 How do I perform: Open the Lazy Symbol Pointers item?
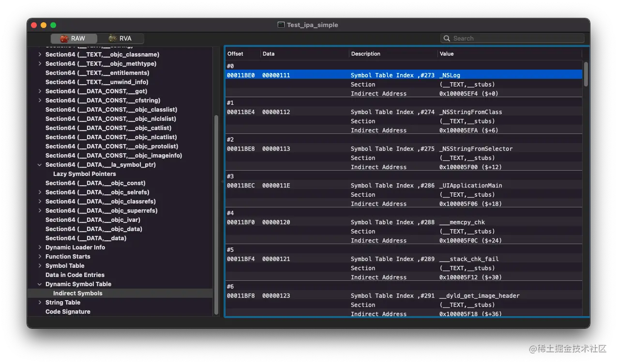120,174
